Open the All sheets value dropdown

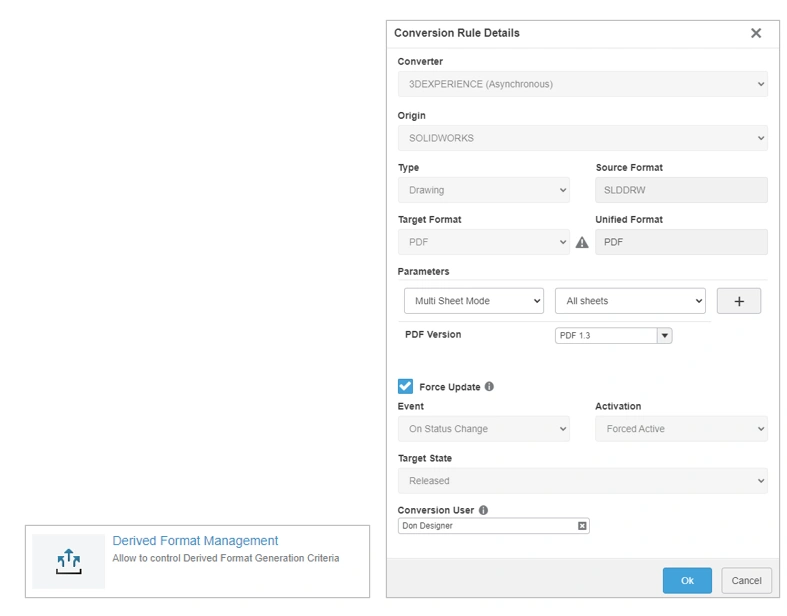pyautogui.click(x=630, y=301)
